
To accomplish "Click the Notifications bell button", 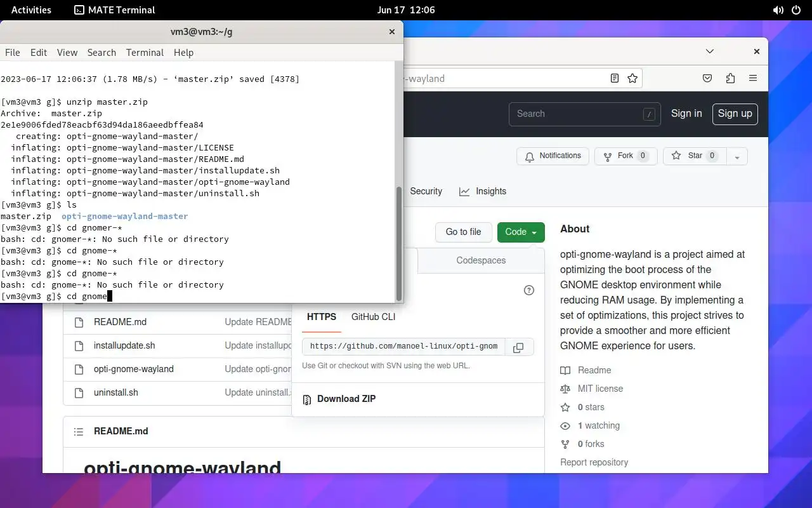I will [x=553, y=156].
